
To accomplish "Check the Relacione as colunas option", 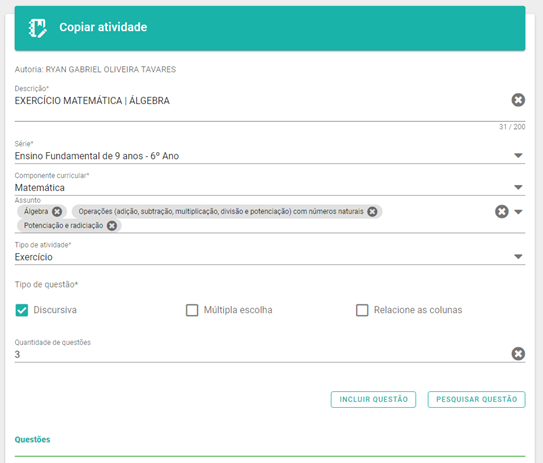I will tap(362, 310).
